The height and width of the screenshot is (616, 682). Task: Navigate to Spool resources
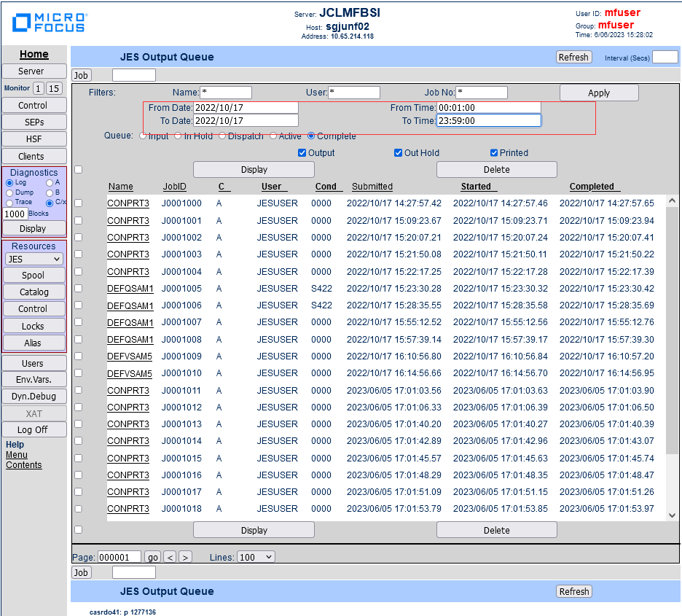point(34,275)
